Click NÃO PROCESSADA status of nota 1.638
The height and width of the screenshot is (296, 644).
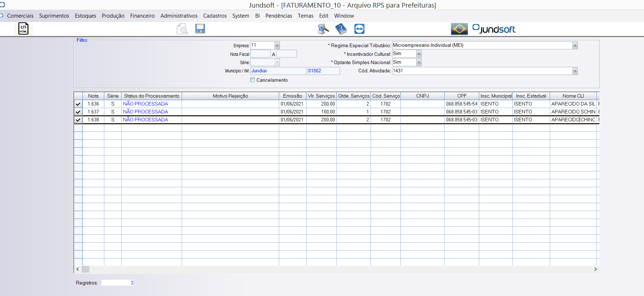(x=145, y=120)
